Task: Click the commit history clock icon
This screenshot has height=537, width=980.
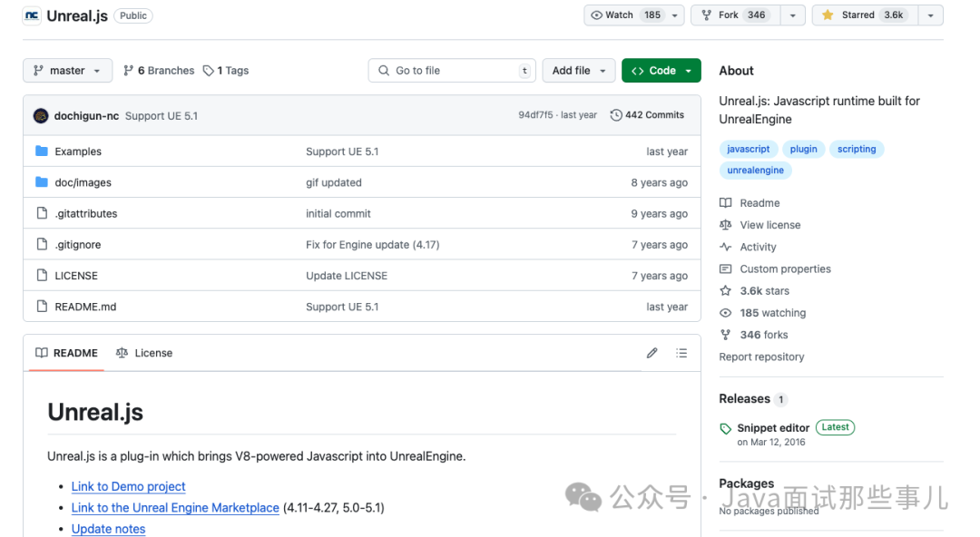Action: point(615,115)
